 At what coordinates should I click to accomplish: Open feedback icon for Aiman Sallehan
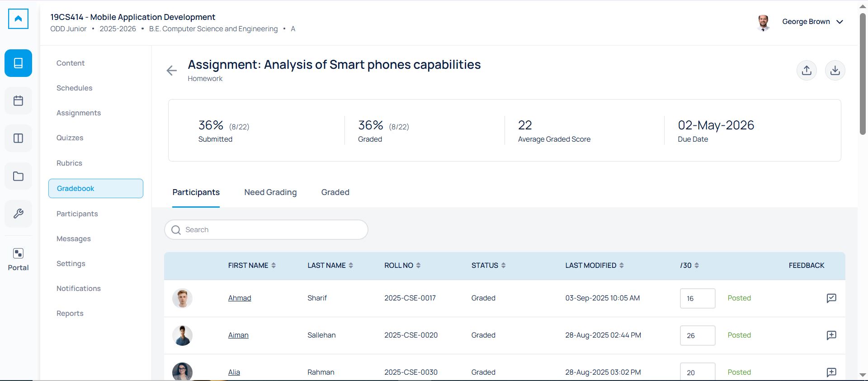coord(831,335)
